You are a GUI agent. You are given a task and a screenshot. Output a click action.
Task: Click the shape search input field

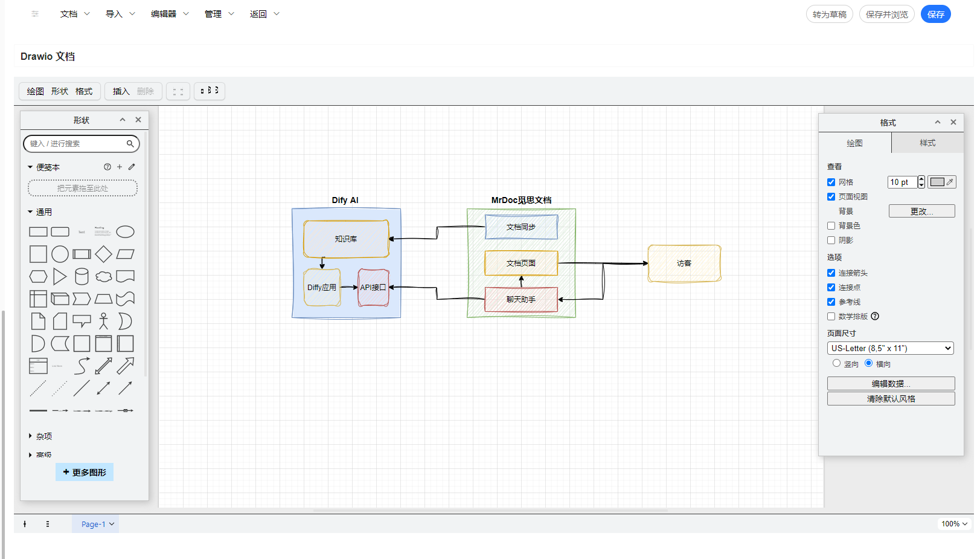coord(75,144)
